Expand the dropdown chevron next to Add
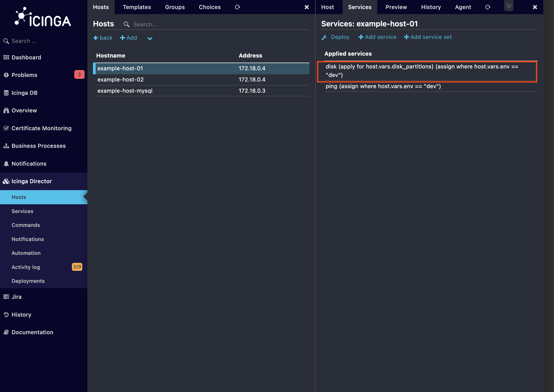The image size is (554, 392). [x=150, y=38]
